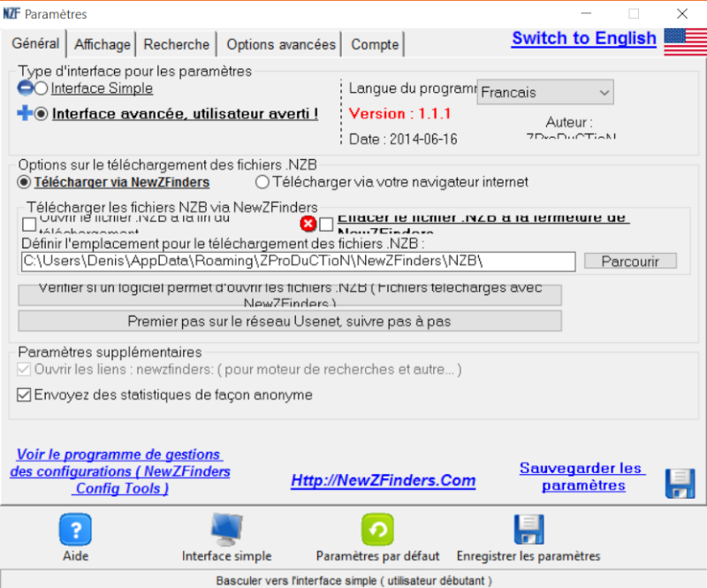Click Premier pas sur le réseau Usenet button

pyautogui.click(x=290, y=321)
